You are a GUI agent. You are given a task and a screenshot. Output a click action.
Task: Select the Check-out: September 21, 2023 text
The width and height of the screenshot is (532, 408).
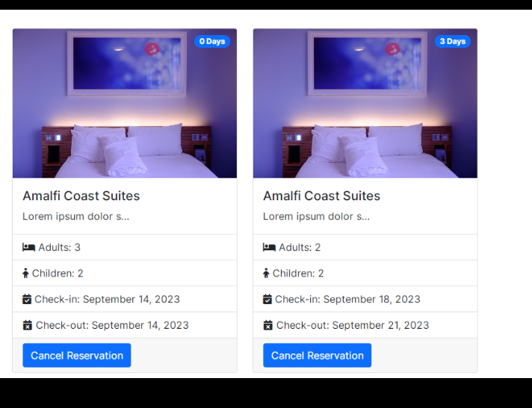(x=353, y=325)
